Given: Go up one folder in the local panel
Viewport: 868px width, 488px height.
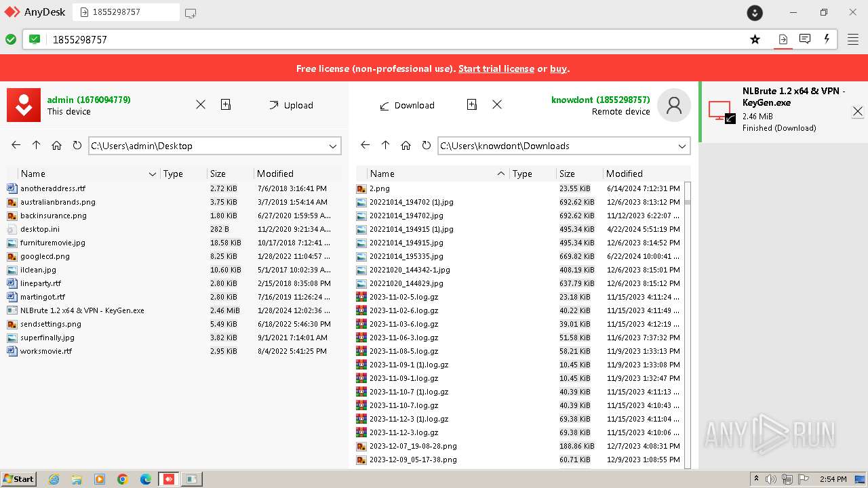Looking at the screenshot, I should pos(37,145).
